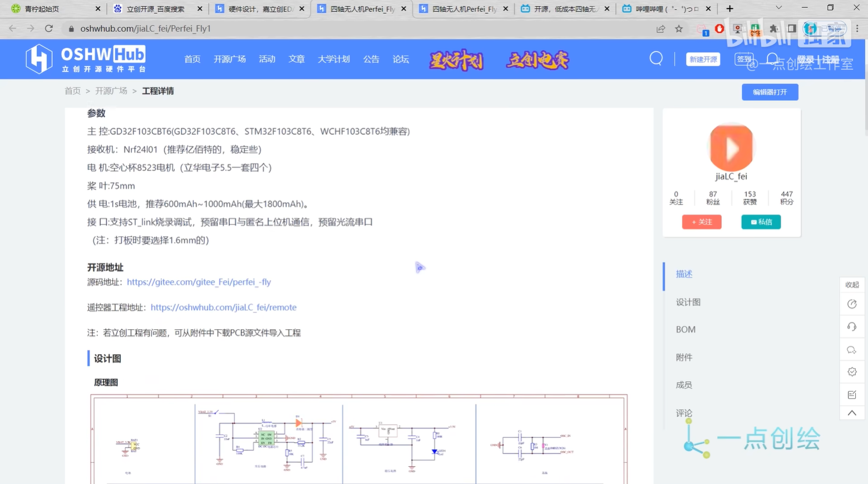This screenshot has width=868, height=484.
Task: Click the 编辑器打开 button
Action: pyautogui.click(x=770, y=92)
